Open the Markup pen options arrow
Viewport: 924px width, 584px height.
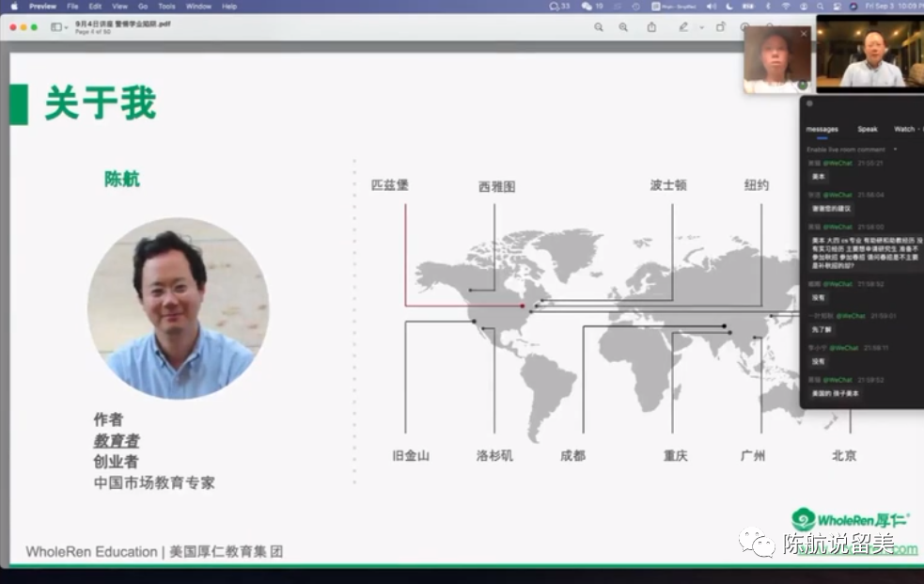(701, 27)
